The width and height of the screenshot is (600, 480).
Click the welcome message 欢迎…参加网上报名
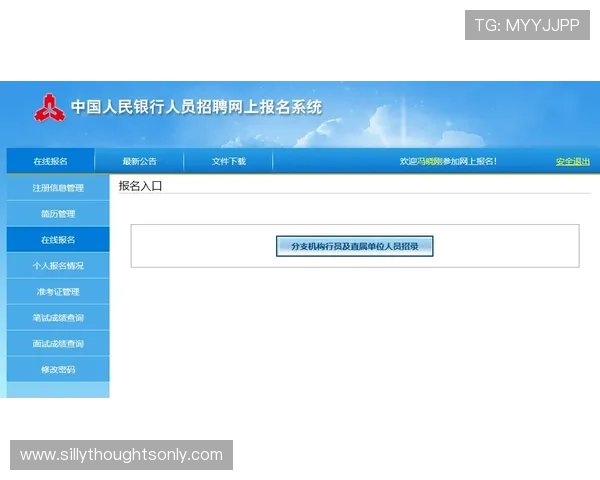[448, 161]
